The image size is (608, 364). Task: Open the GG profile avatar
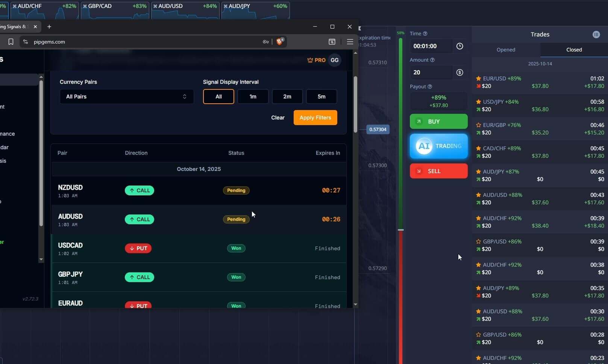pos(334,60)
